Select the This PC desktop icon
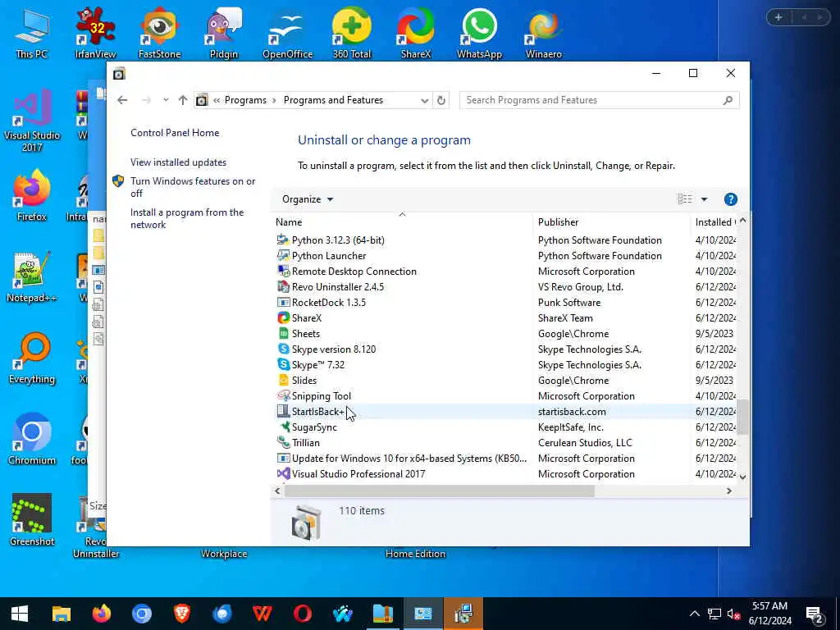840x630 pixels. tap(32, 33)
